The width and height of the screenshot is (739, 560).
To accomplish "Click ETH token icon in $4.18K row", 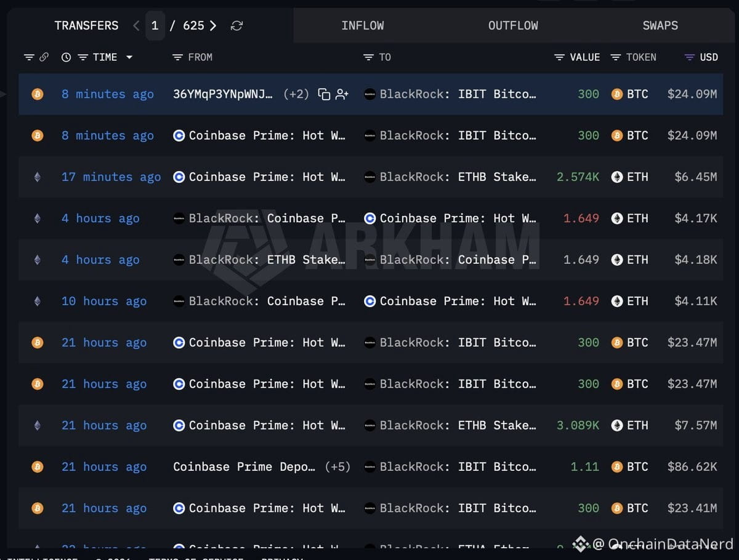I will tap(616, 260).
